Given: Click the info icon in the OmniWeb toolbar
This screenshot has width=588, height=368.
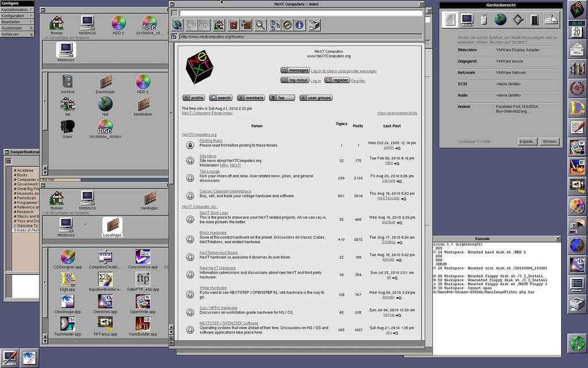Looking at the screenshot, I should [300, 25].
